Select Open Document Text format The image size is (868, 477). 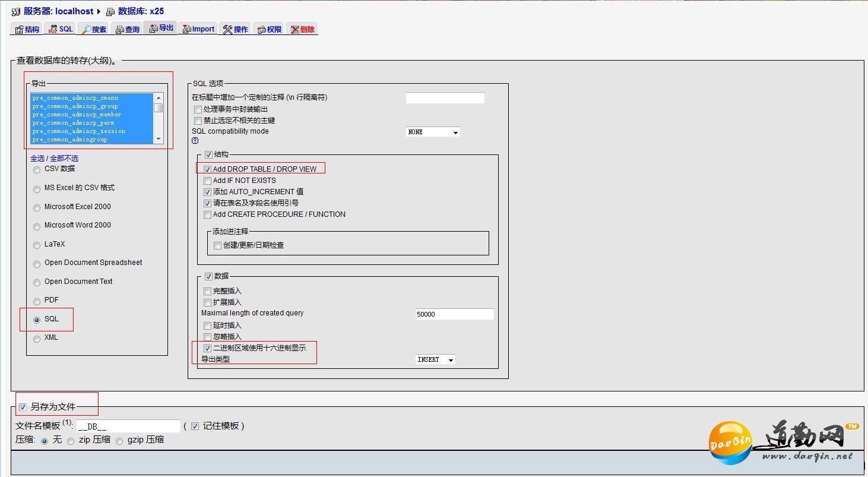37,283
